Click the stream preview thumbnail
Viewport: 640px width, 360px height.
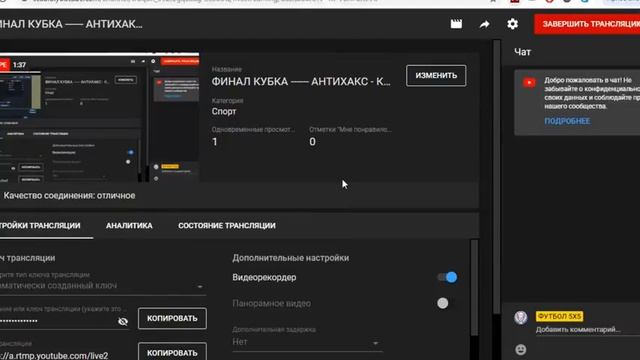pyautogui.click(x=99, y=117)
